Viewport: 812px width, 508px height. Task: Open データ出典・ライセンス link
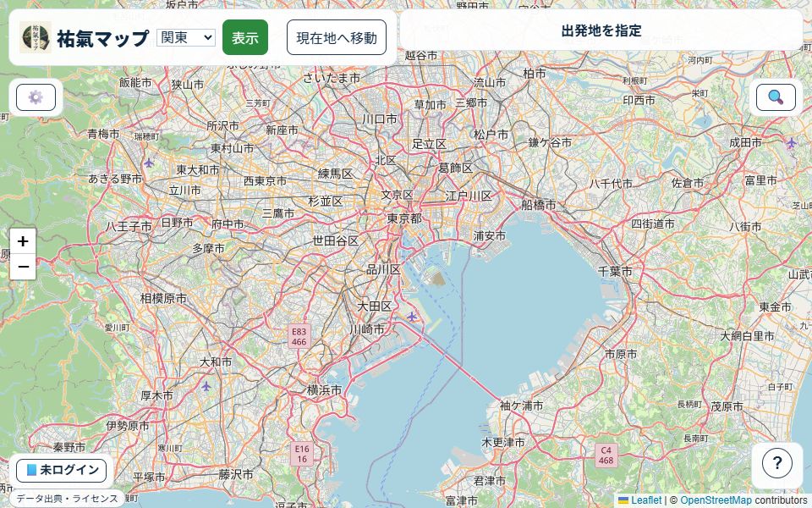pos(67,499)
